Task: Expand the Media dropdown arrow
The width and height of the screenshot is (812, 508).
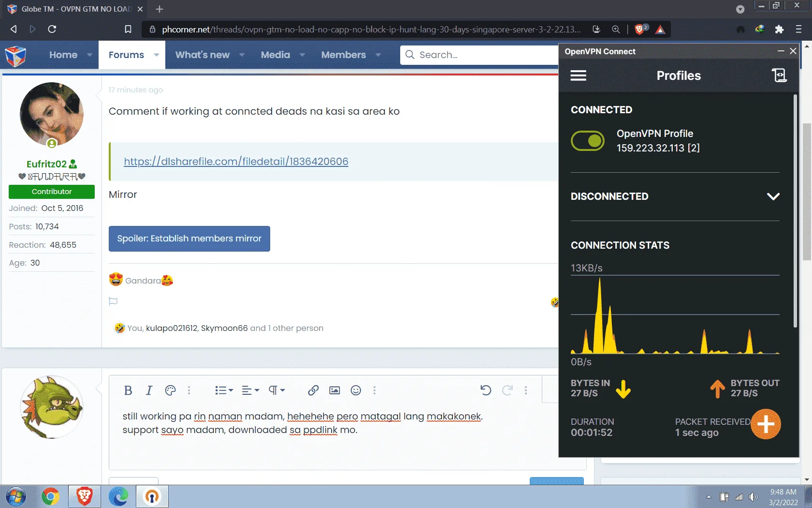Action: (x=302, y=55)
